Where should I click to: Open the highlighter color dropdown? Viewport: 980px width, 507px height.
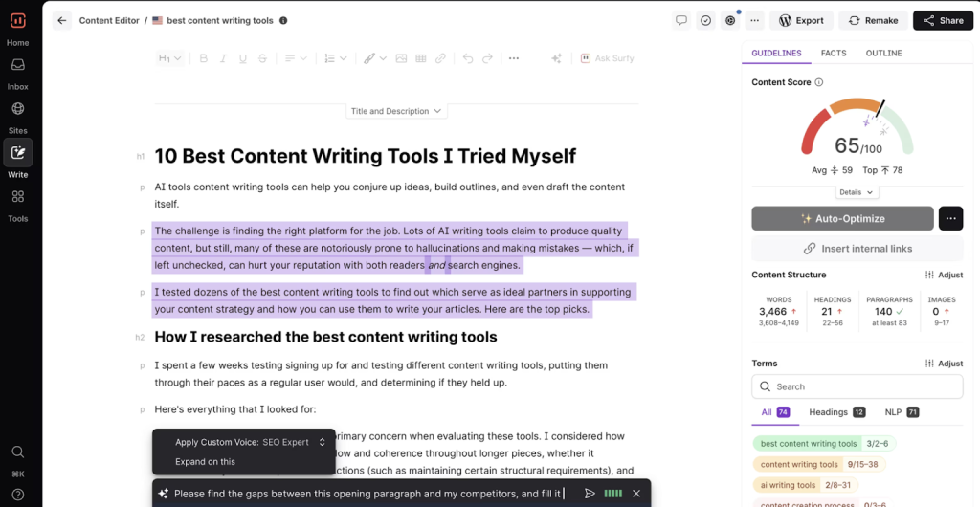click(x=375, y=58)
